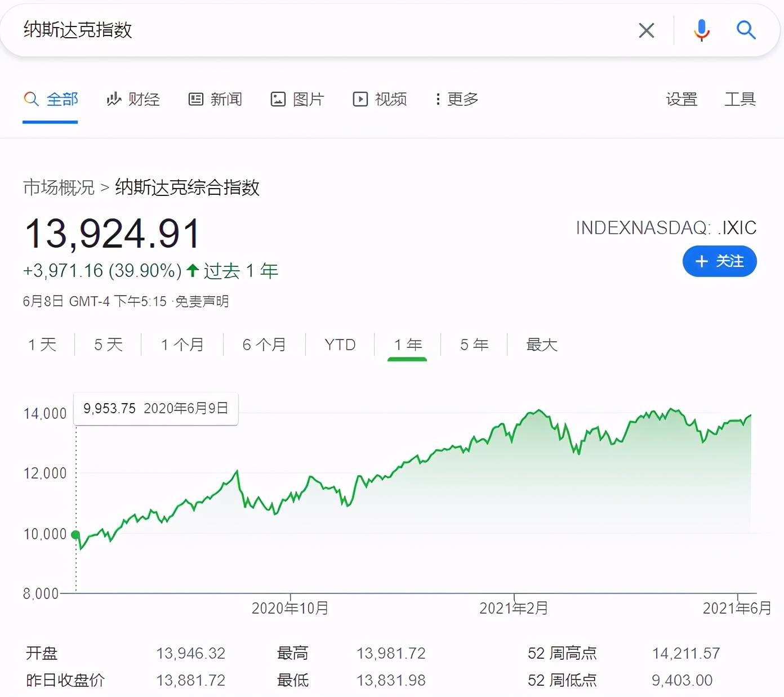
Task: Select the 6 个月 chart range
Action: 264,345
